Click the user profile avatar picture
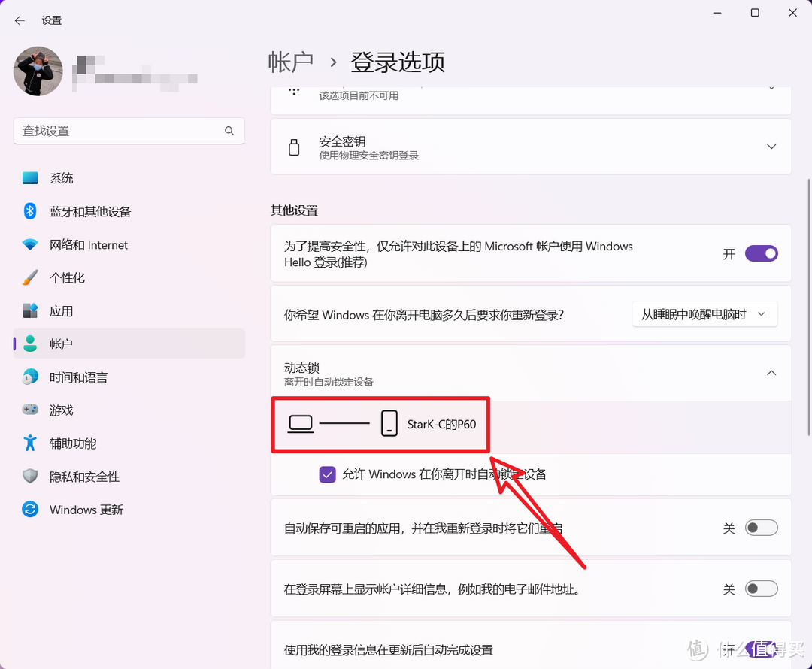Viewport: 812px width, 669px height. pos(38,71)
